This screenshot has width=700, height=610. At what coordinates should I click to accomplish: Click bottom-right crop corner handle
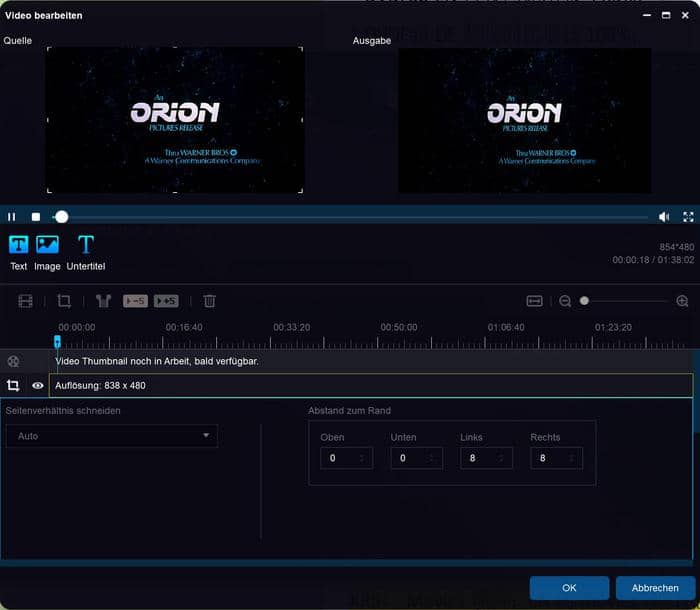(x=301, y=191)
